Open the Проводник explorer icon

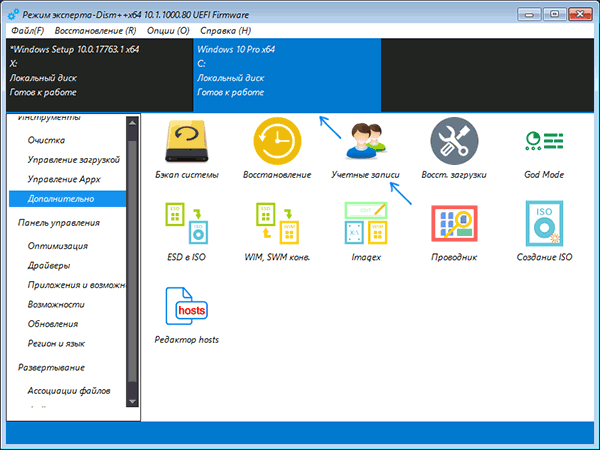pyautogui.click(x=453, y=226)
